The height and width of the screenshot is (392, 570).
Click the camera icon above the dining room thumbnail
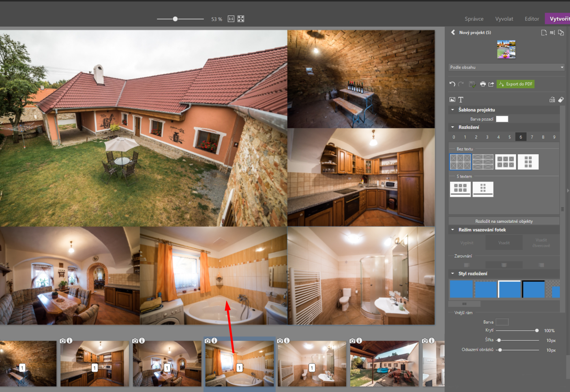tap(135, 341)
